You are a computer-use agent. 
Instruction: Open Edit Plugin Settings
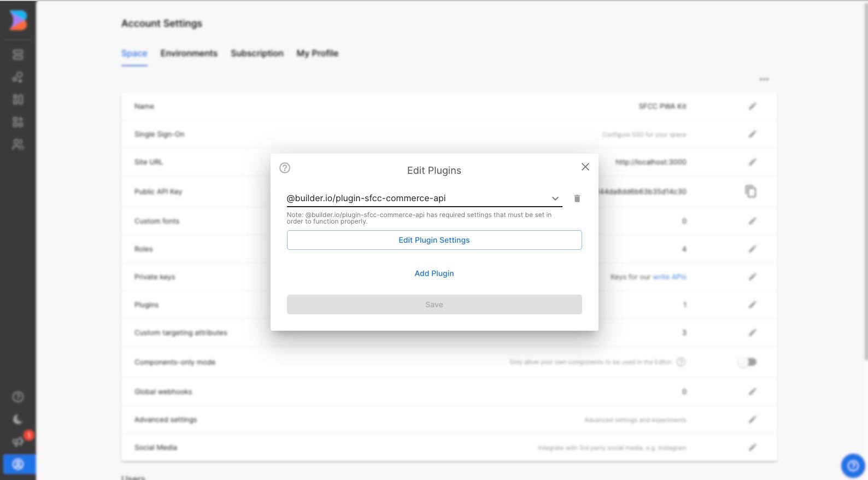click(435, 240)
